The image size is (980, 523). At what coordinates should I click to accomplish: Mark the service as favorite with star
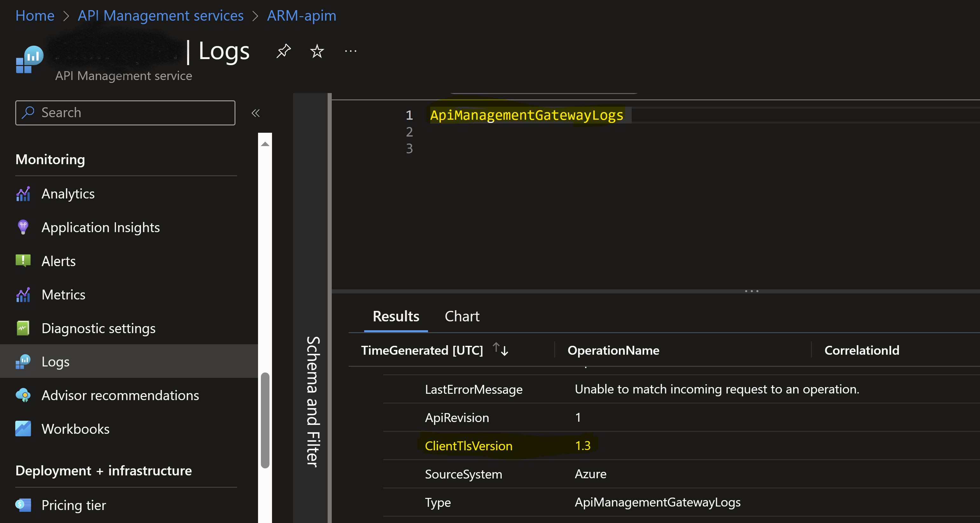point(316,51)
